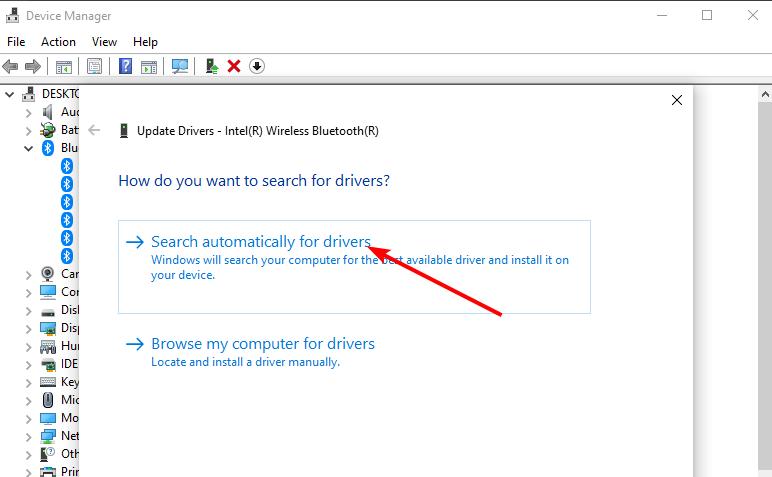Screen dimensions: 772x477
Task: Expand the Display adapters category chevron
Action: pyautogui.click(x=29, y=329)
